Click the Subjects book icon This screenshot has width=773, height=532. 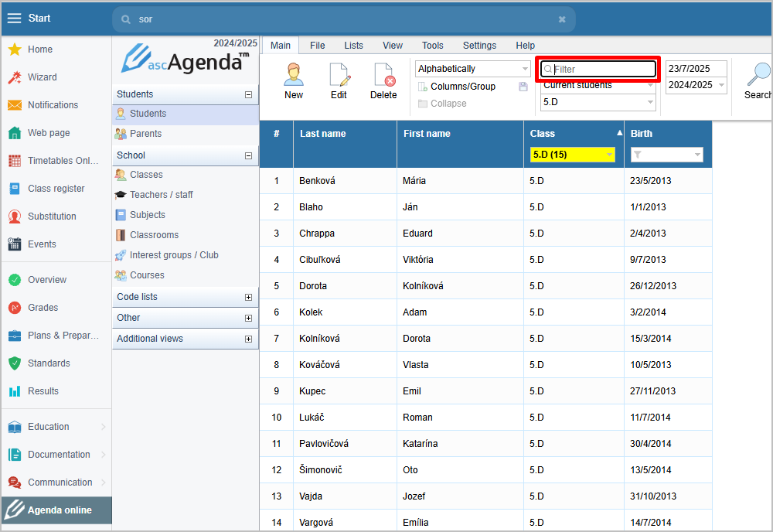121,215
